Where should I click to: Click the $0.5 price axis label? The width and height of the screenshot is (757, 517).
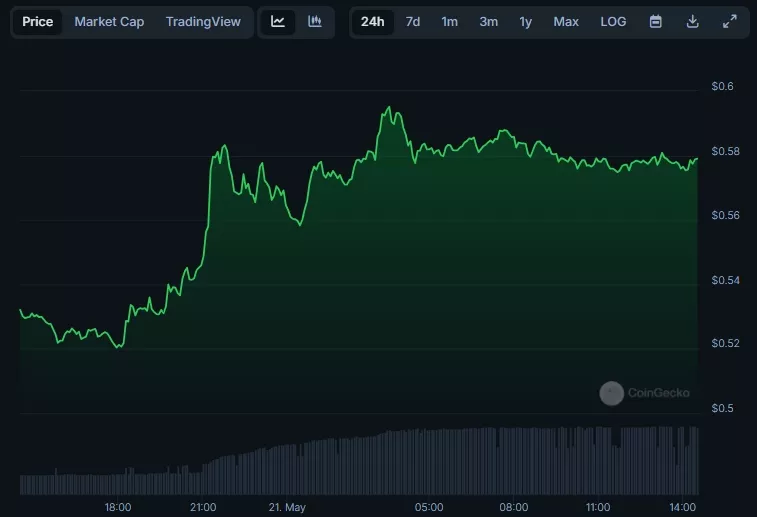722,408
